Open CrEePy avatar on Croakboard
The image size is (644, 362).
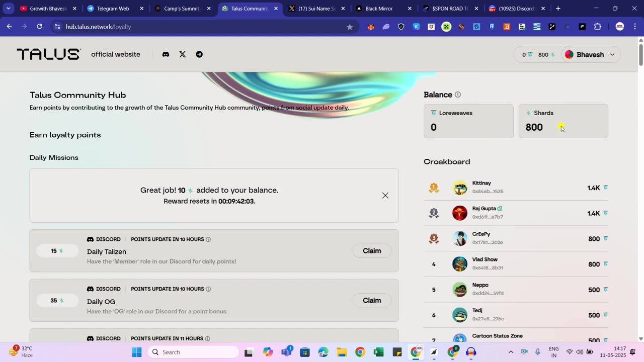point(460,238)
